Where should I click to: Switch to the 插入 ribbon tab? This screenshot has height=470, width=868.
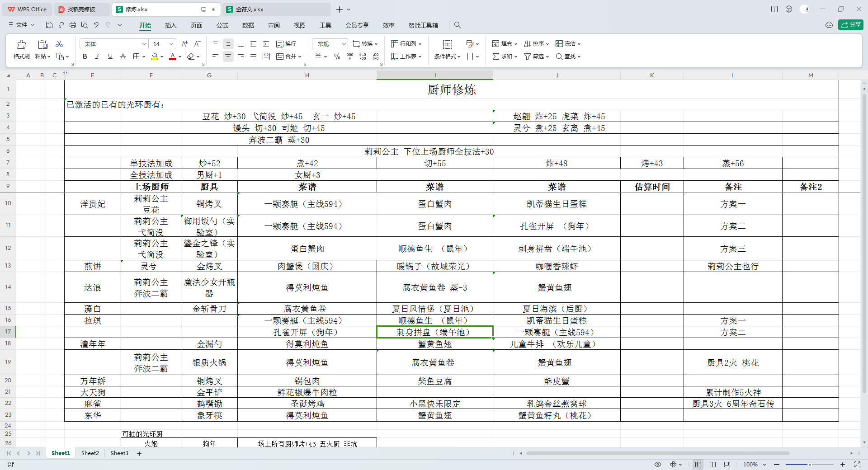pyautogui.click(x=170, y=25)
